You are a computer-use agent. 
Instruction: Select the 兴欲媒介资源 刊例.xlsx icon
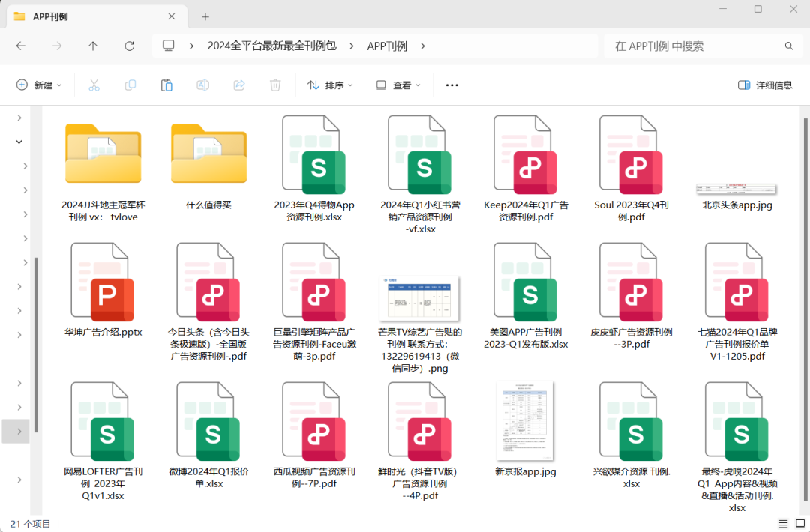(x=631, y=422)
